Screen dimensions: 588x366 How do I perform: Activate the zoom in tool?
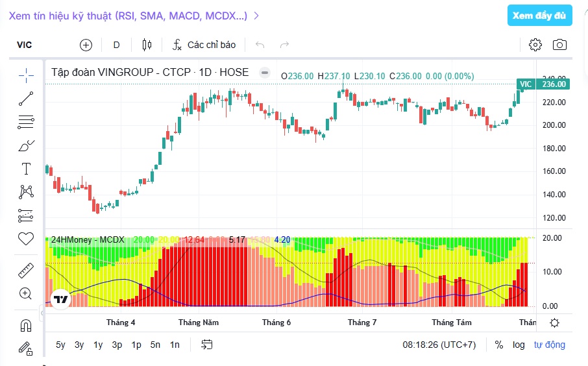point(26,293)
